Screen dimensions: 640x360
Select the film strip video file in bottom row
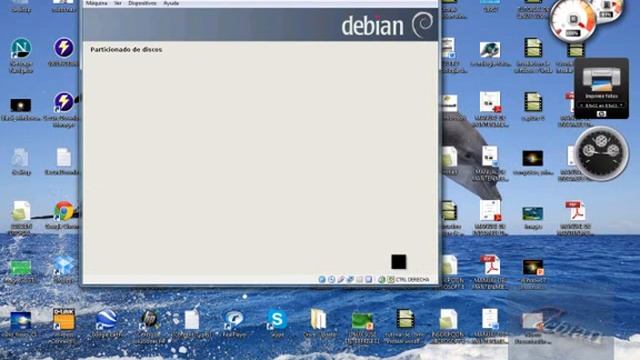coord(405,319)
